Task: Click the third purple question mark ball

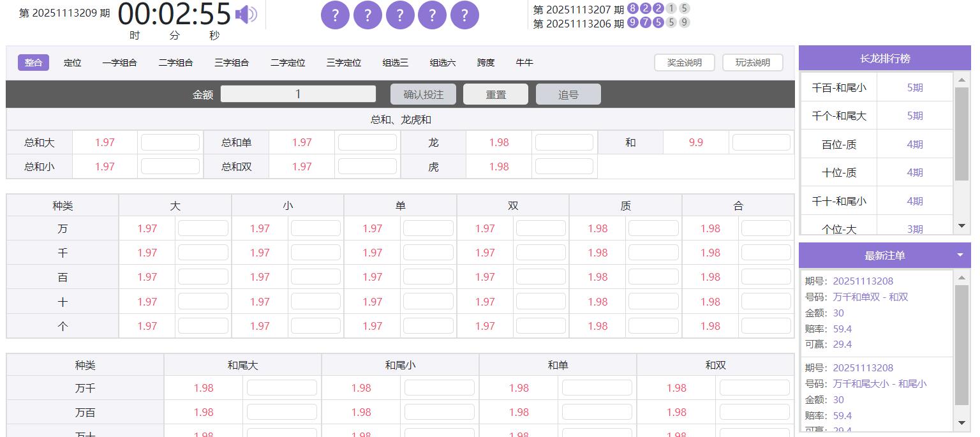Action: pos(400,15)
